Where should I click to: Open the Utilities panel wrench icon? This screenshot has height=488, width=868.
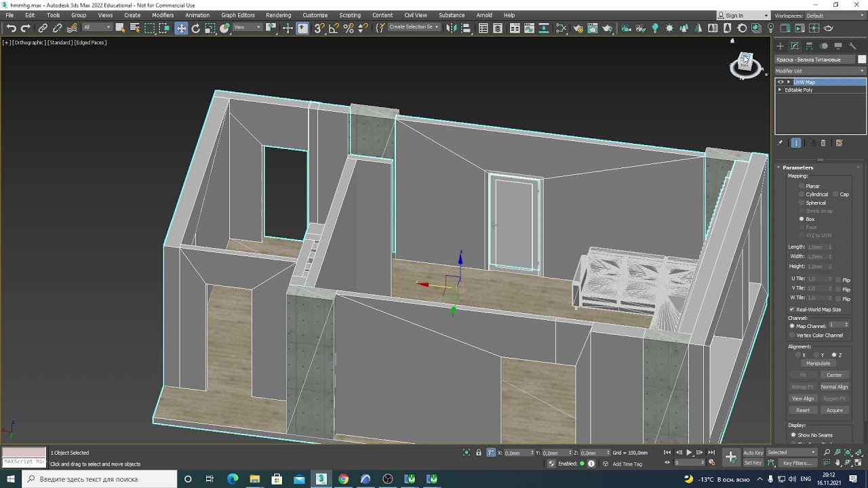(853, 46)
